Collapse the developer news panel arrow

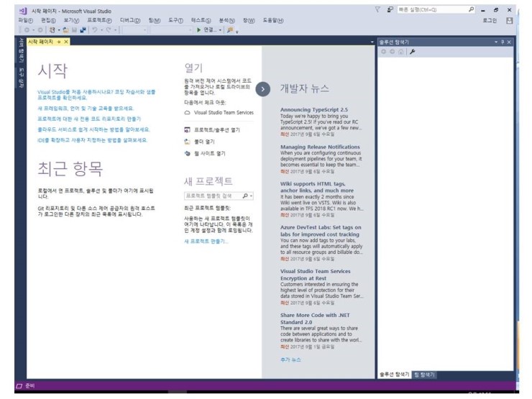[263, 89]
